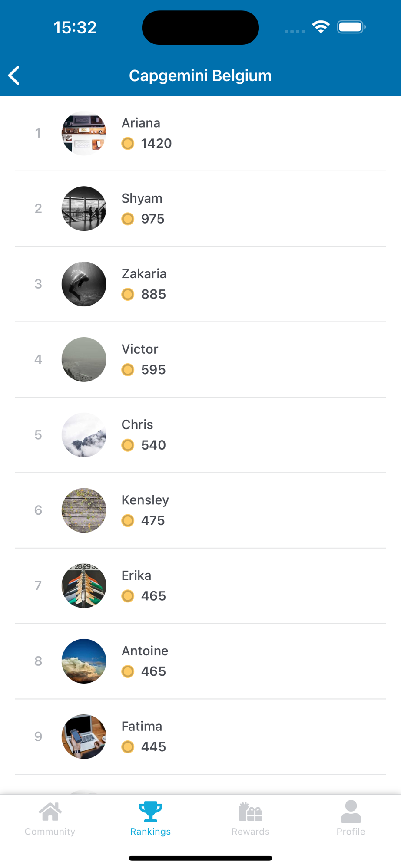Tap Chris's mountain avatar

point(84,435)
